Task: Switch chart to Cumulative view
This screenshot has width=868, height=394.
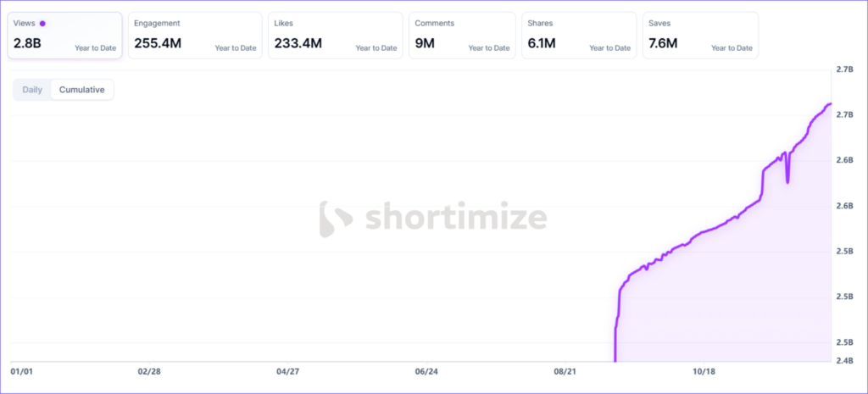Action: (81, 90)
